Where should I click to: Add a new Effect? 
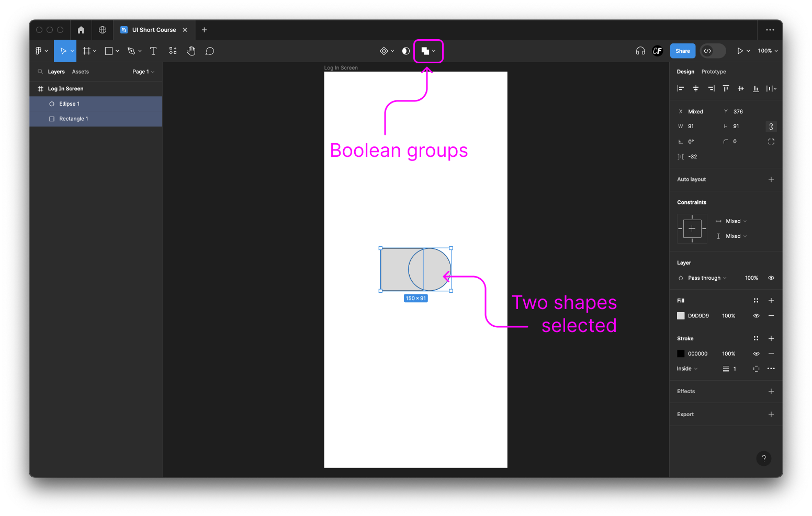[771, 392]
